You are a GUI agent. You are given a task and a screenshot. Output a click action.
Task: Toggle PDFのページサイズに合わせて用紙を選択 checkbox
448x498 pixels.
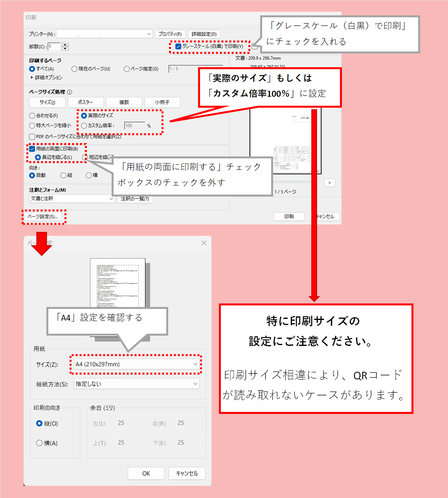(x=32, y=136)
